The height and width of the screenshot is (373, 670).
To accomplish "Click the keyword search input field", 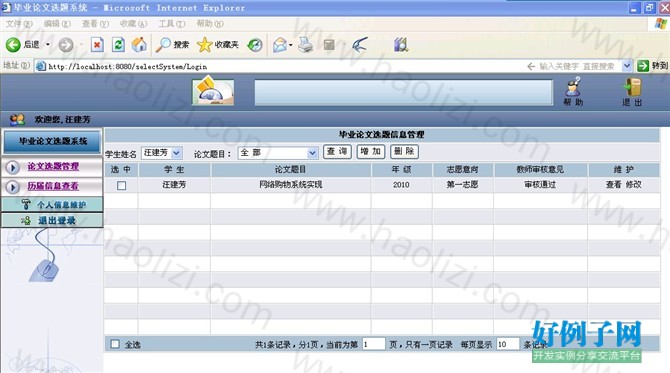I will (577, 66).
